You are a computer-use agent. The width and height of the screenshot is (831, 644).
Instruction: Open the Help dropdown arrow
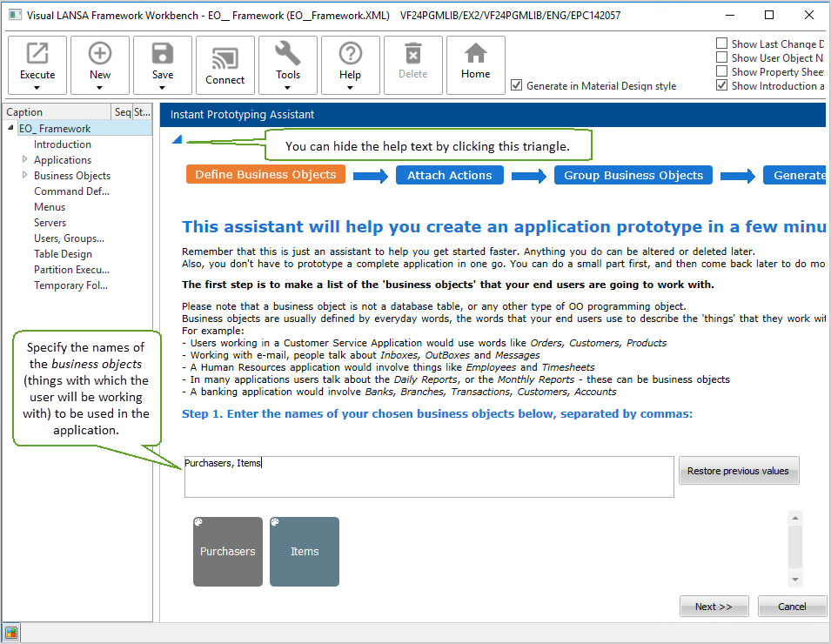click(351, 87)
